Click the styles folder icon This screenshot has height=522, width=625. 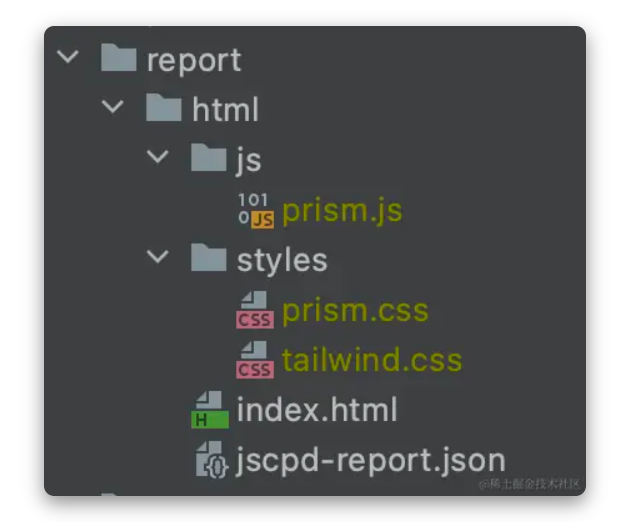click(x=208, y=257)
